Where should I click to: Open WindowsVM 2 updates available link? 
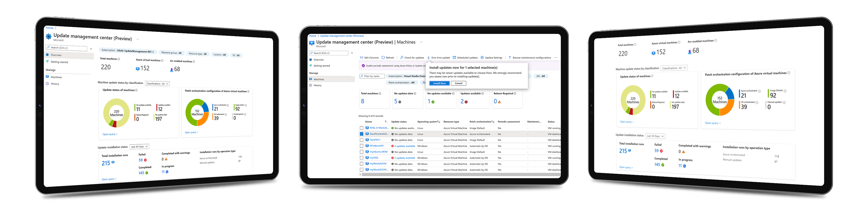pos(405,146)
